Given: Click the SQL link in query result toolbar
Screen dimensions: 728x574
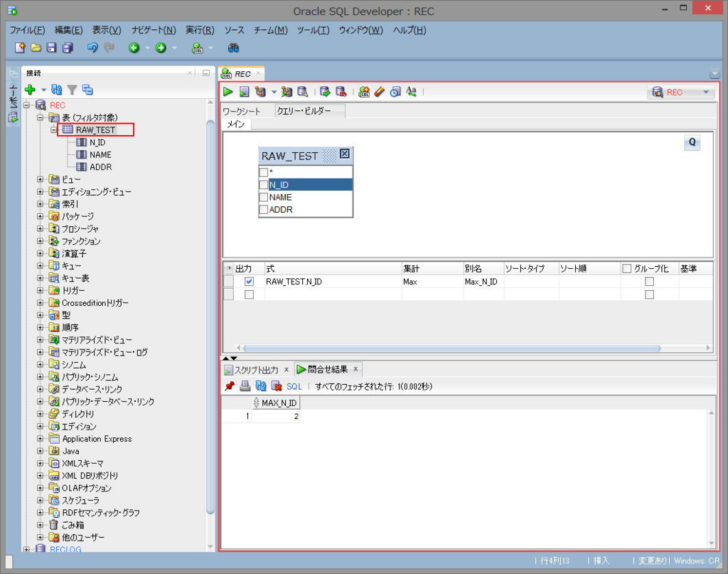Looking at the screenshot, I should click(294, 386).
